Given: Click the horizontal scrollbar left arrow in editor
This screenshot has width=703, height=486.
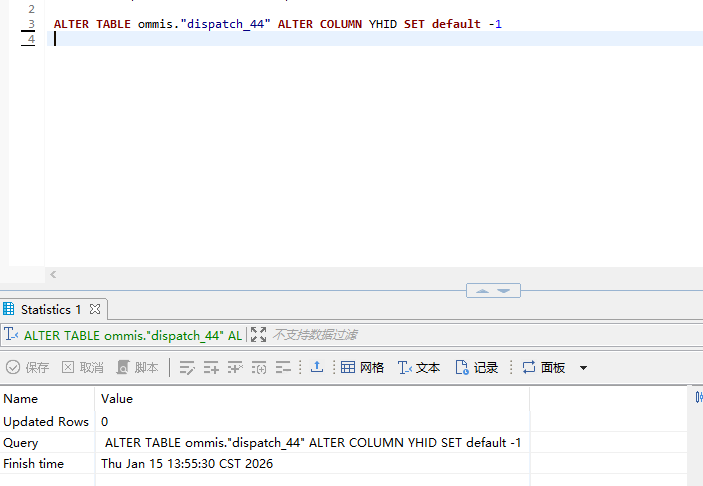Looking at the screenshot, I should point(53,274).
